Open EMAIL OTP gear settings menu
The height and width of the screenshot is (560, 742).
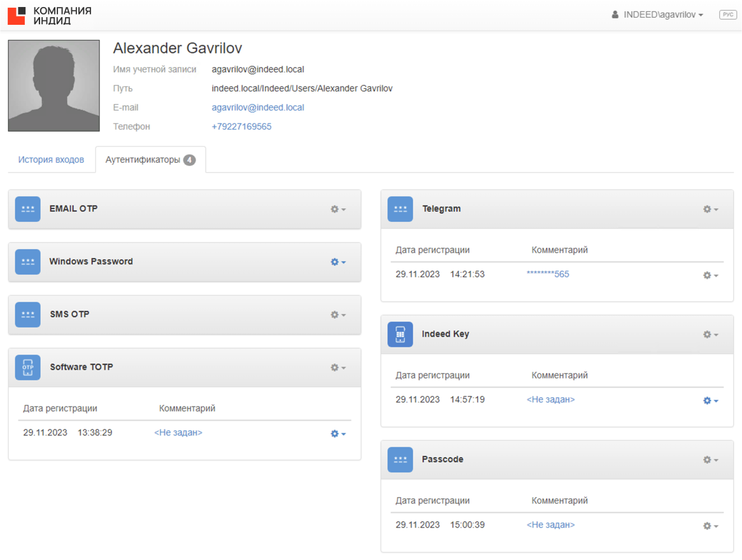pos(338,209)
